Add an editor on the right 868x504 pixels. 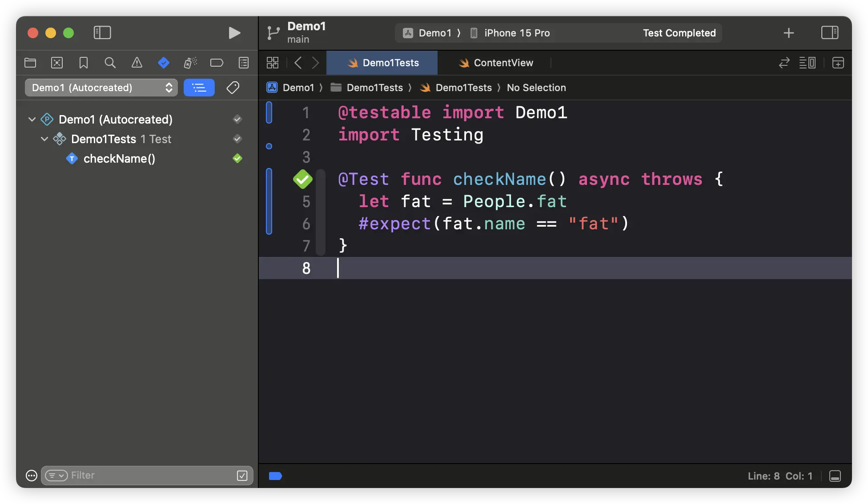838,63
